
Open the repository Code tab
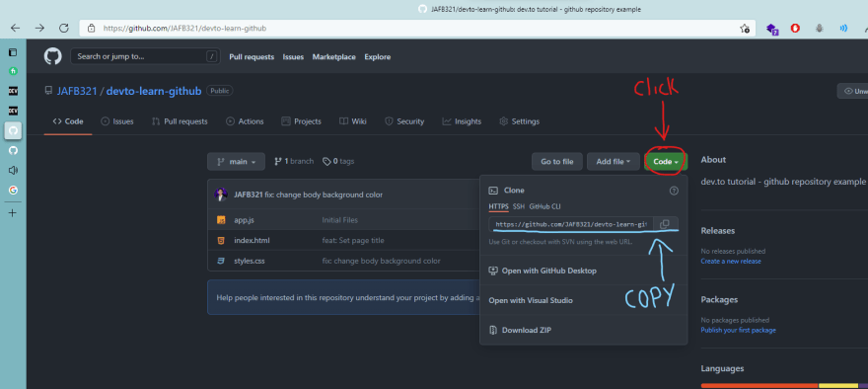[x=68, y=121]
